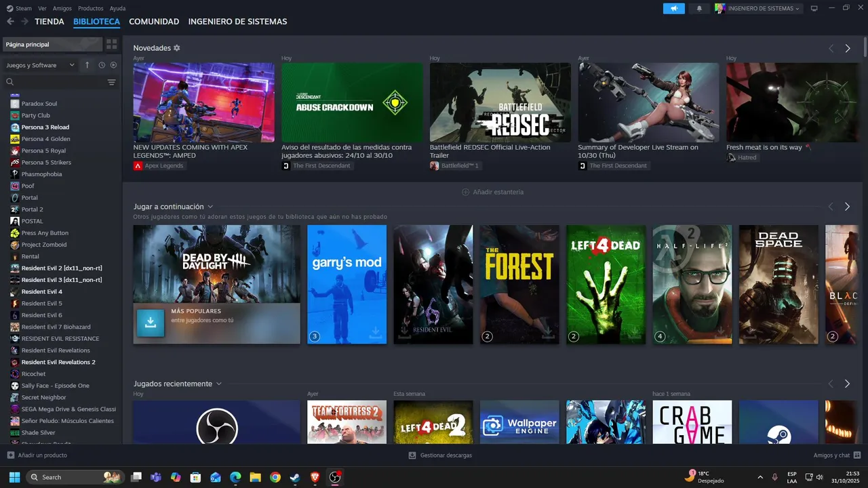Click the Amigos y chat label
The height and width of the screenshot is (488, 868).
click(x=831, y=455)
